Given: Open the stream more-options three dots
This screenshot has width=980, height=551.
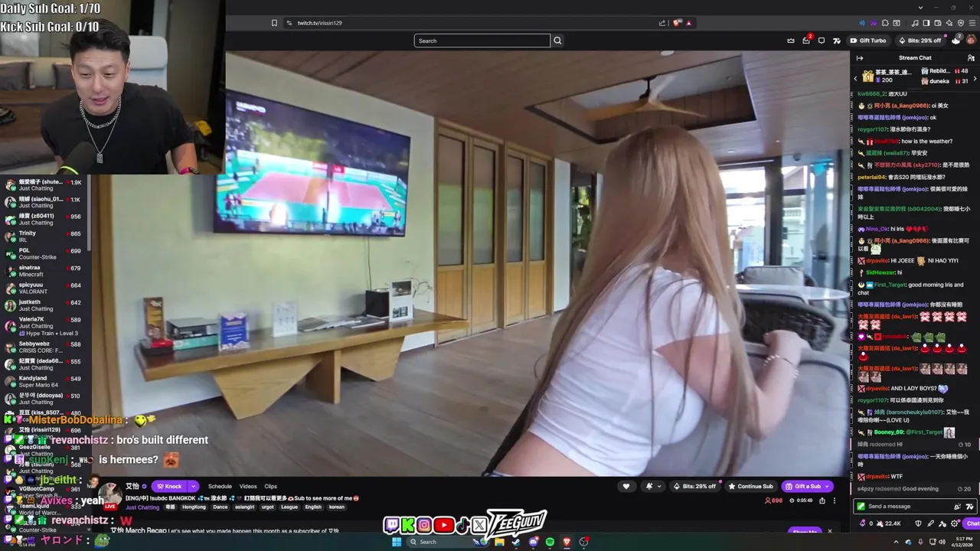Looking at the screenshot, I should tap(835, 500).
